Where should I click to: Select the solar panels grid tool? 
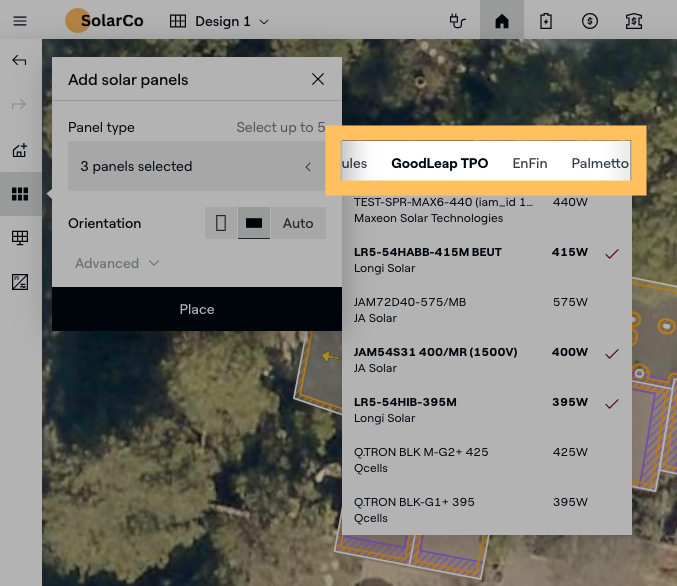pyautogui.click(x=20, y=194)
